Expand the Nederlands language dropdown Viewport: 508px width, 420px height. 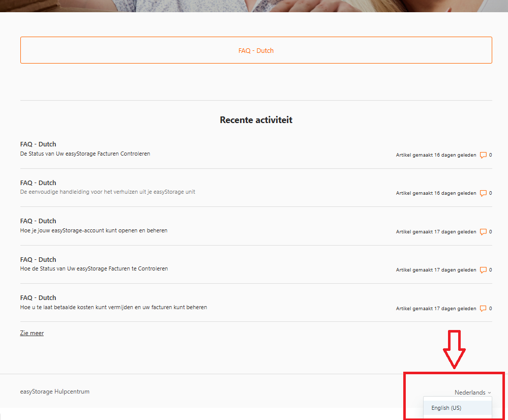coord(472,393)
